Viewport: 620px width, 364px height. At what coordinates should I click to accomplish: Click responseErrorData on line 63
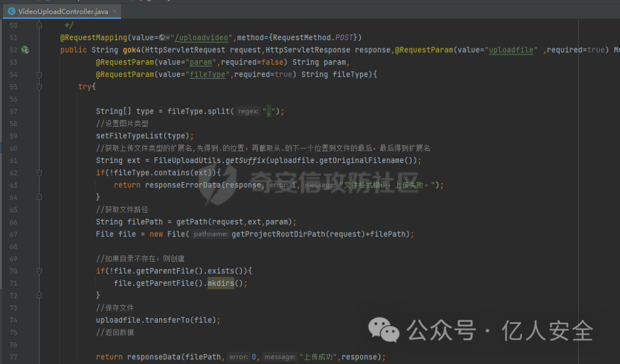183,185
